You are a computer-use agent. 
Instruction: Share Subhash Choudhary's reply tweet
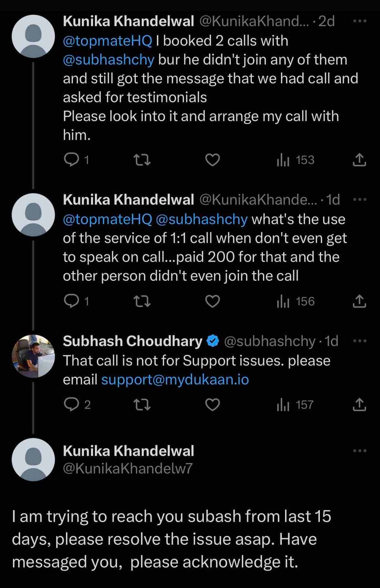(360, 405)
